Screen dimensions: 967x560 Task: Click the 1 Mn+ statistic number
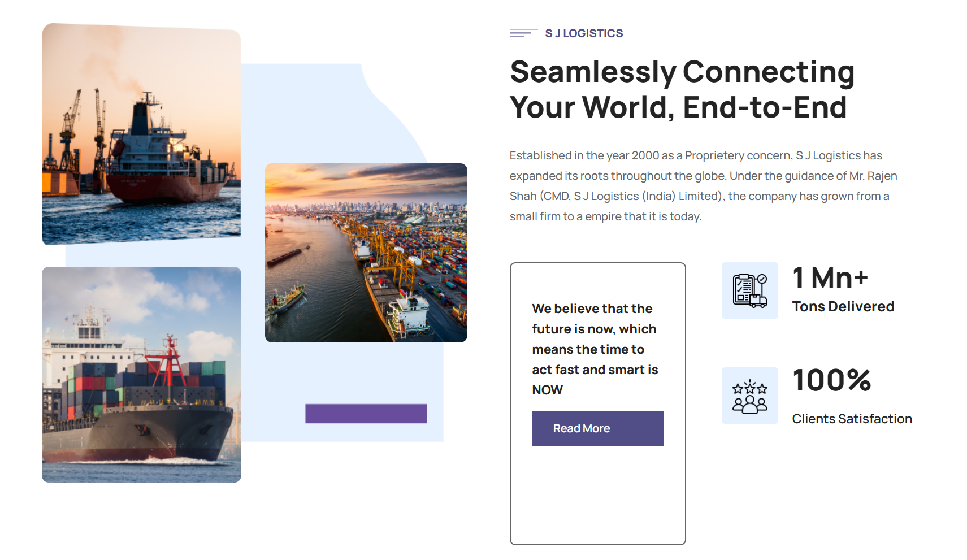(x=830, y=278)
